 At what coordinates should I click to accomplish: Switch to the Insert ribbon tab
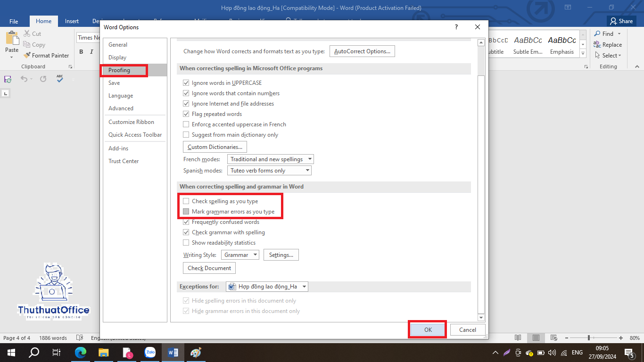[72, 21]
